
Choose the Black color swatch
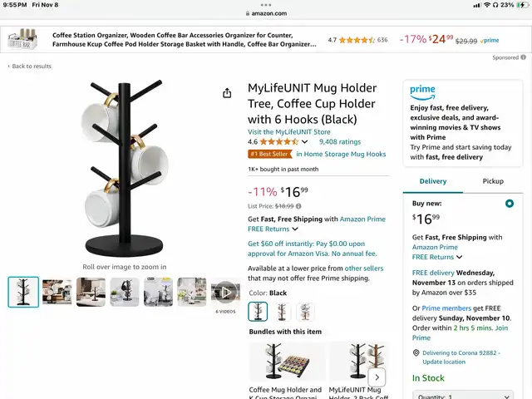click(258, 311)
